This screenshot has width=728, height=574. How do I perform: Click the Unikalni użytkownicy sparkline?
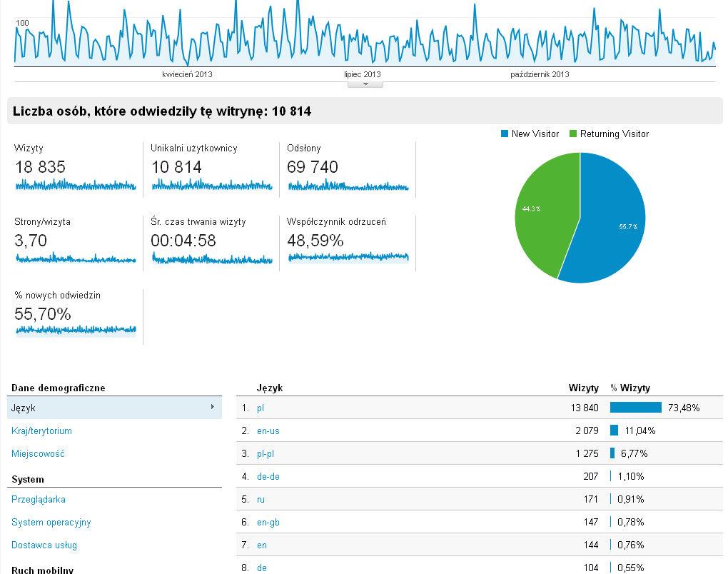click(212, 186)
